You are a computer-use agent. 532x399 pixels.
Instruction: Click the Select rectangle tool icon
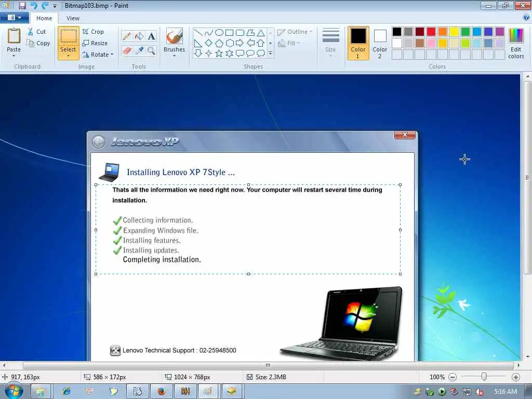pyautogui.click(x=68, y=36)
